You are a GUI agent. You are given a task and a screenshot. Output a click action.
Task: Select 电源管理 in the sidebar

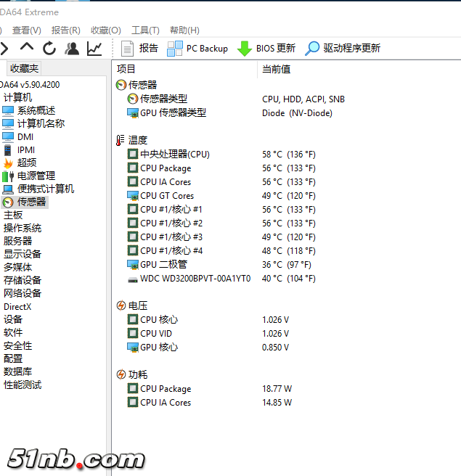29,176
